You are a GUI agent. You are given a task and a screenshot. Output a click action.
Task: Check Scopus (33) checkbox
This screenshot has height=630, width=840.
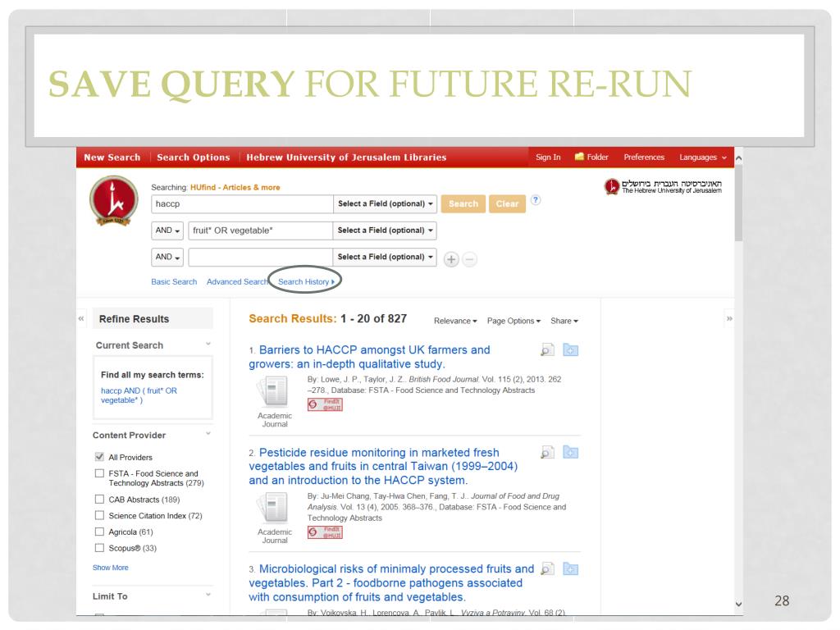99,548
